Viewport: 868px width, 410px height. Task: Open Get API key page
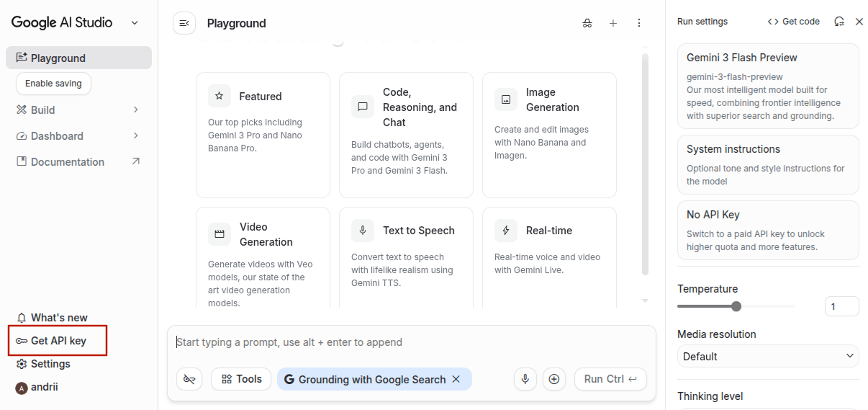(x=58, y=341)
